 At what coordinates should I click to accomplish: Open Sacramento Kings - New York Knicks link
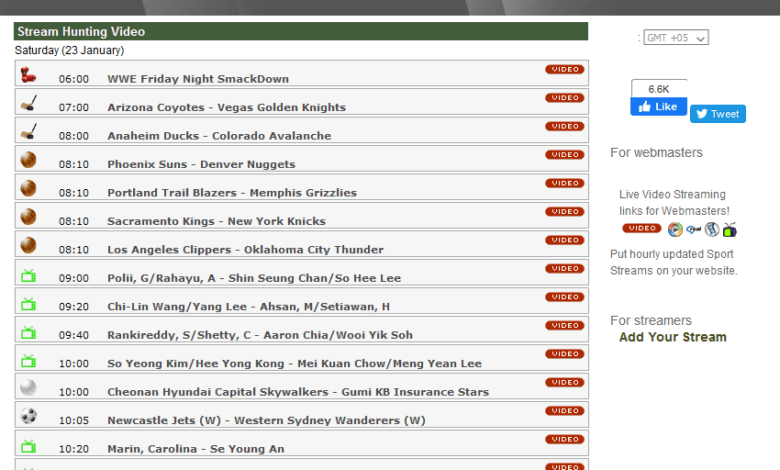(x=216, y=221)
